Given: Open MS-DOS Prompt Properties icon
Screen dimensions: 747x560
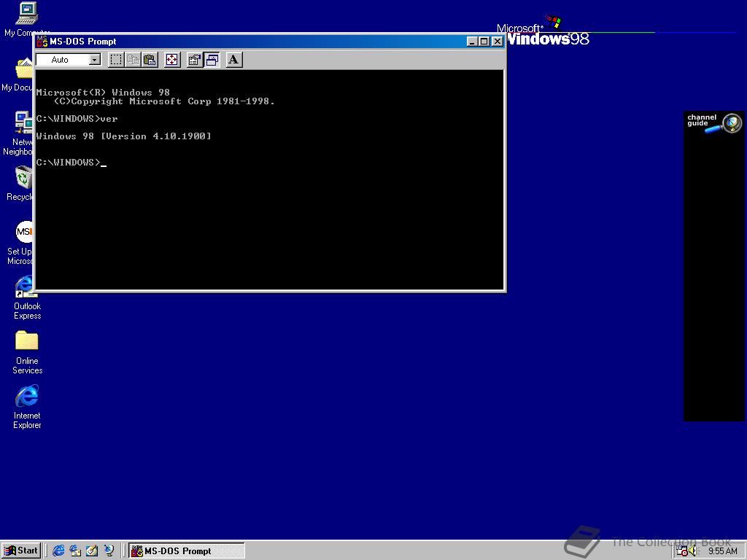Looking at the screenshot, I should coord(194,60).
